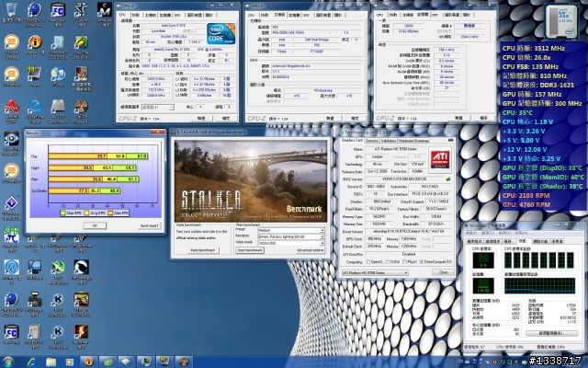Open the iTunes music note desktop icon
This screenshot has width=588, height=368.
(x=58, y=74)
